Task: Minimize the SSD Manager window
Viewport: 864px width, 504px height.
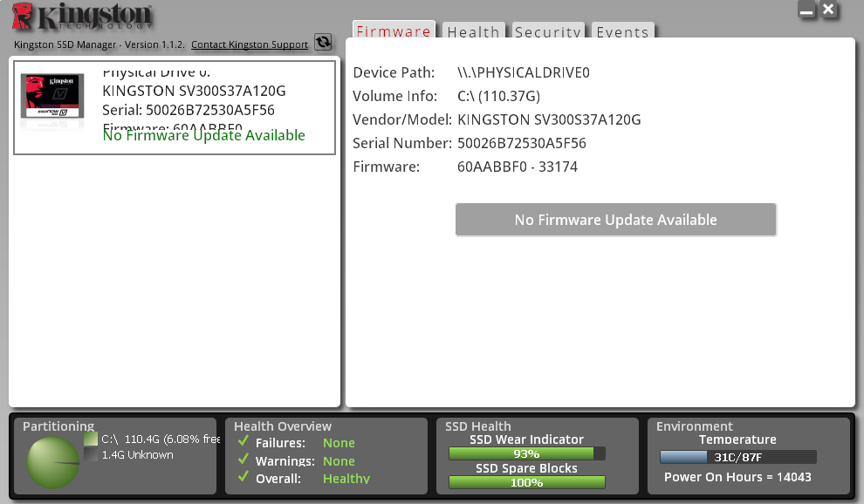Action: point(806,10)
